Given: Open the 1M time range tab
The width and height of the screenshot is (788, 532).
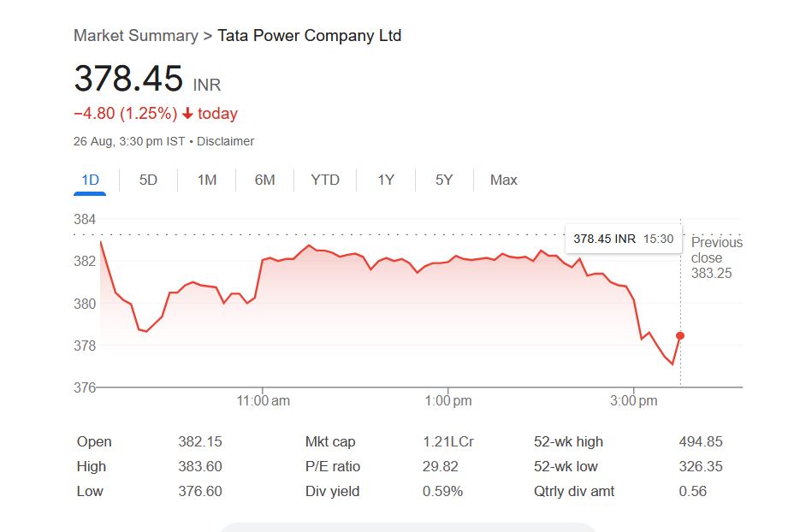Looking at the screenshot, I should [x=206, y=180].
